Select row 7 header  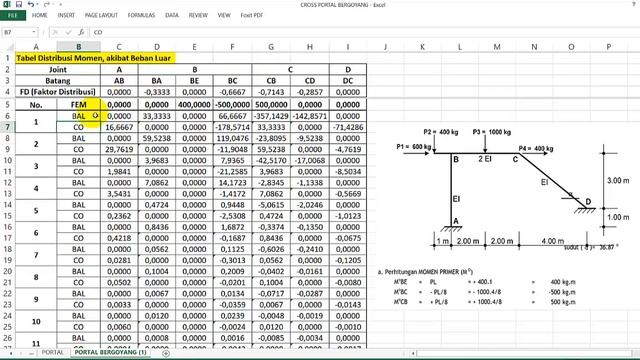(x=7, y=127)
